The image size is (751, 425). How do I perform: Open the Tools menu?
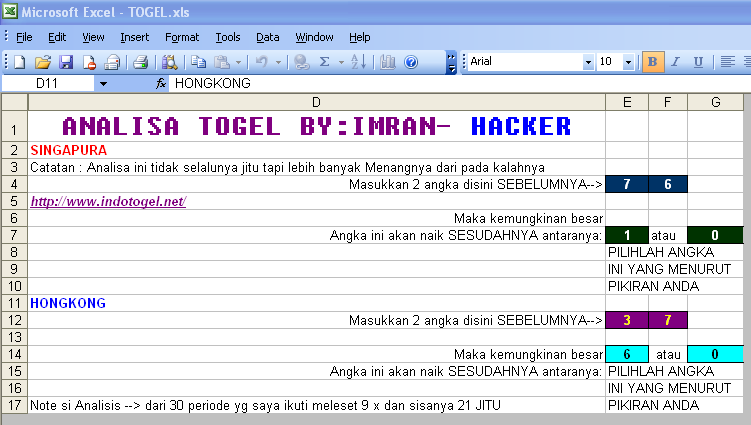[x=228, y=37]
